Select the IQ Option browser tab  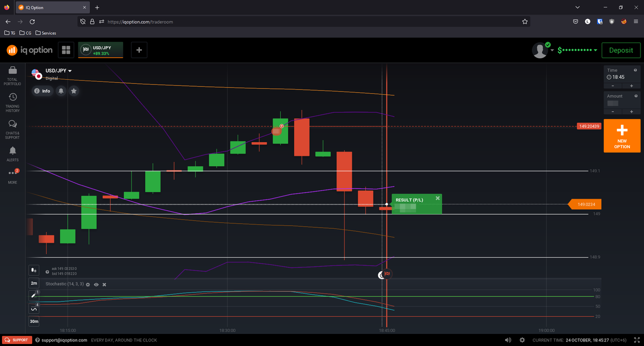coord(52,8)
